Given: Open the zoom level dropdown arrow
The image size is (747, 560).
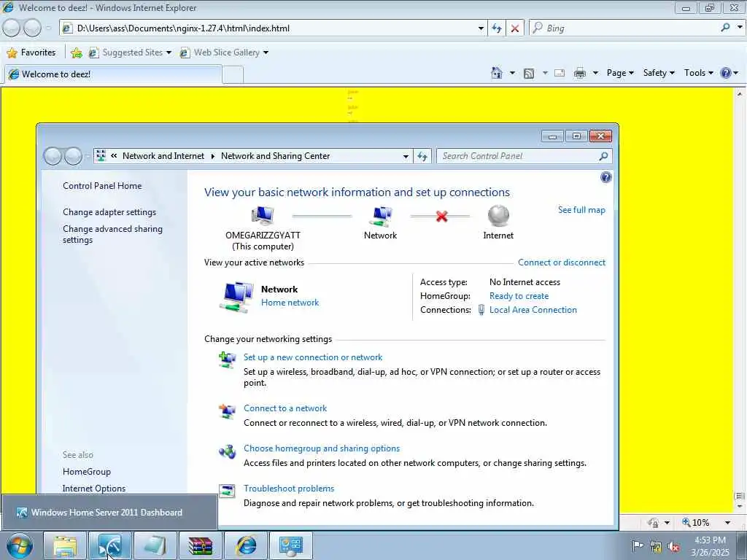Looking at the screenshot, I should tap(727, 522).
